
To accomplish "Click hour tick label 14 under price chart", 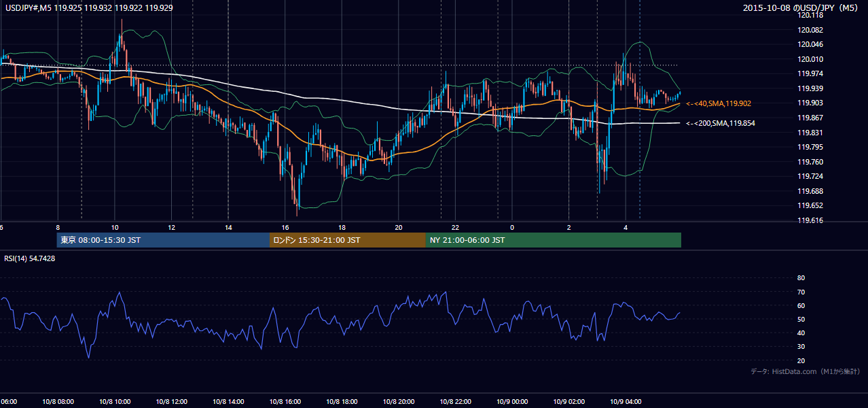I will [x=229, y=227].
